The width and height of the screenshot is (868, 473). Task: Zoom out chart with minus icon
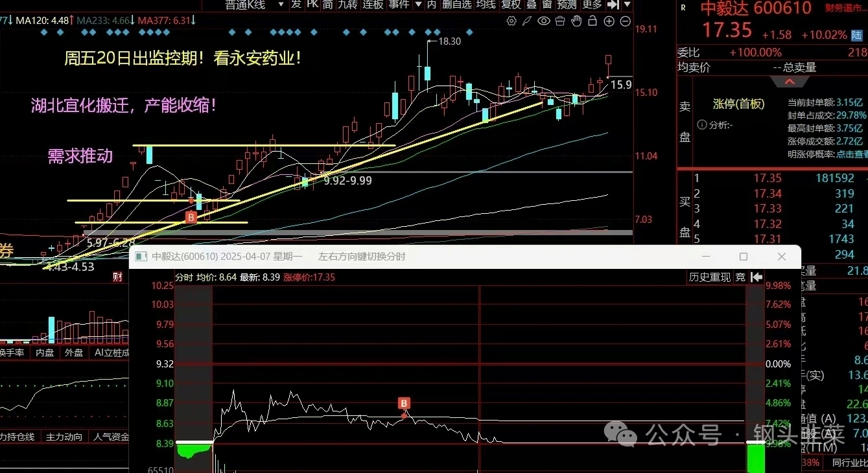(626, 21)
